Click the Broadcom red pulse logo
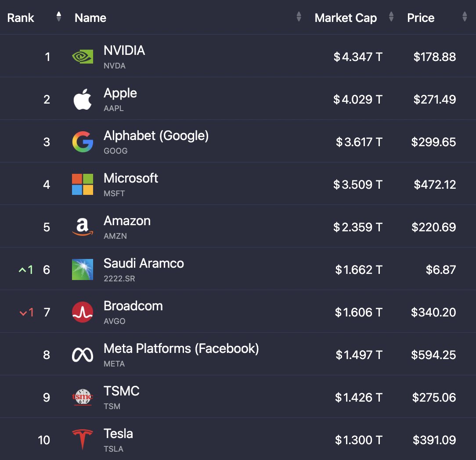The height and width of the screenshot is (460, 476). coord(83,312)
